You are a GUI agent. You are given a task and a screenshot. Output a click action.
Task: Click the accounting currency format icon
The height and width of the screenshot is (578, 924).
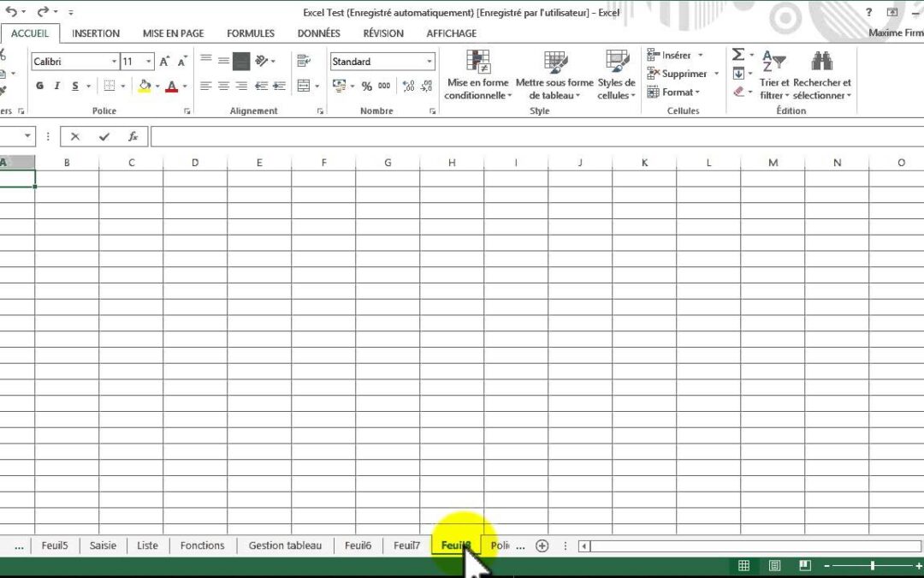pyautogui.click(x=340, y=86)
